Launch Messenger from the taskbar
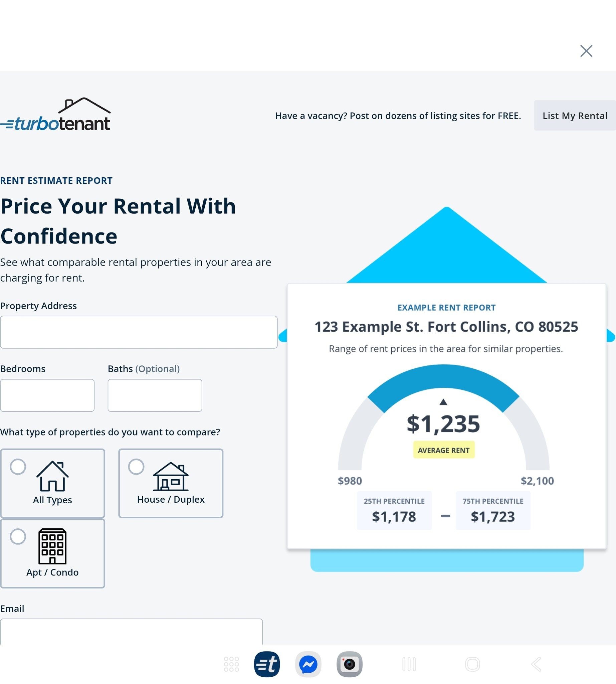 pos(308,664)
